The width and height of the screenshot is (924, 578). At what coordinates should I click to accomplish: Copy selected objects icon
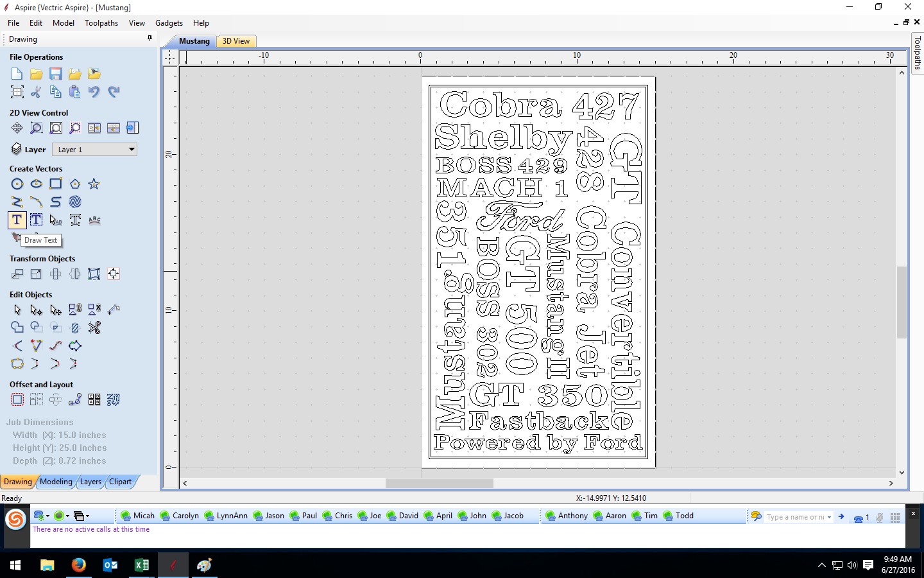pos(56,92)
